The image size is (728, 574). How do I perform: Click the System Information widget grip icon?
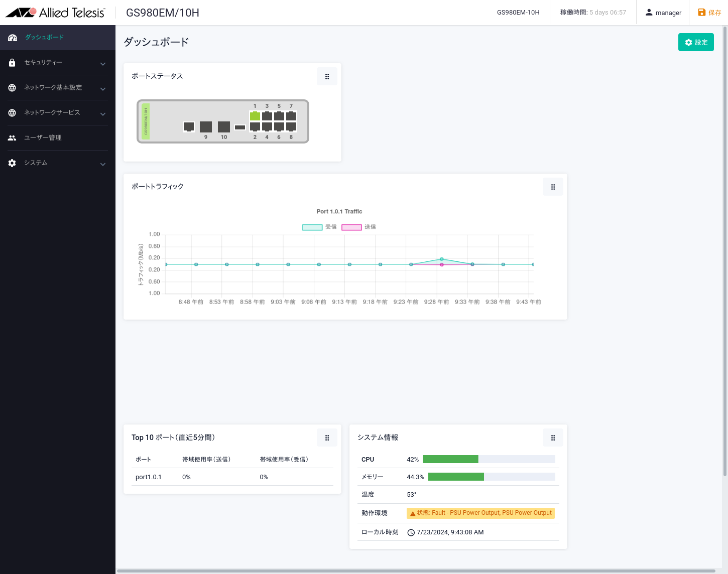[x=553, y=438]
